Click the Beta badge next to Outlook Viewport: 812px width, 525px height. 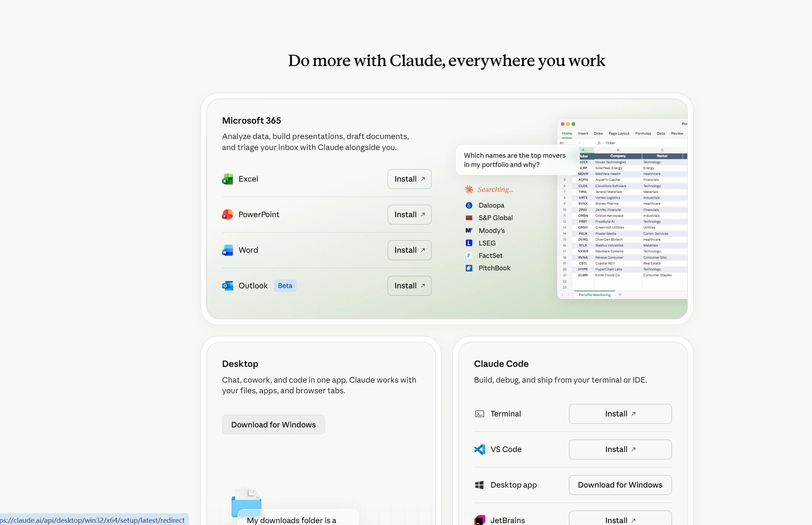click(x=285, y=286)
